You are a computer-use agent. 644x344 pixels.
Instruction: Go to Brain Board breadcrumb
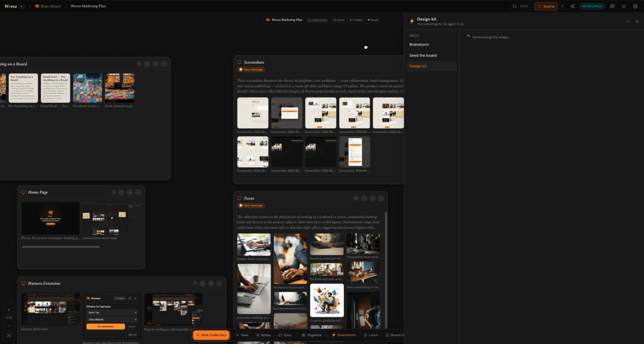[x=48, y=6]
